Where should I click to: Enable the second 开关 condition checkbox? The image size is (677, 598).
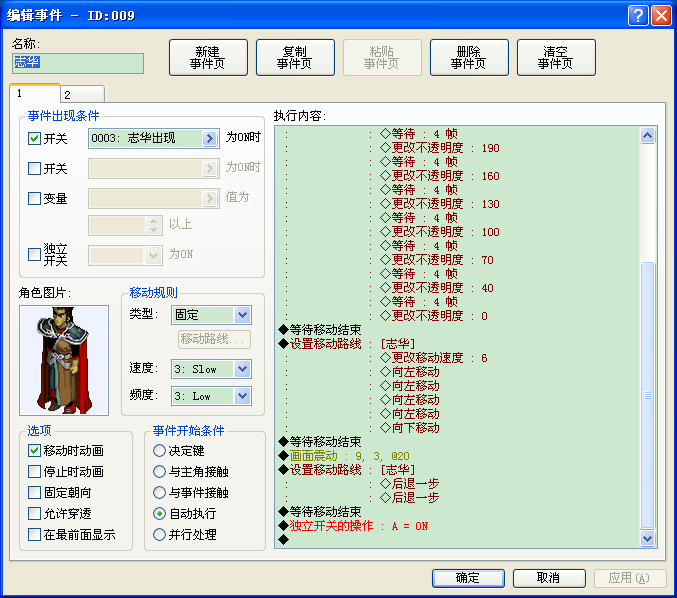point(34,168)
